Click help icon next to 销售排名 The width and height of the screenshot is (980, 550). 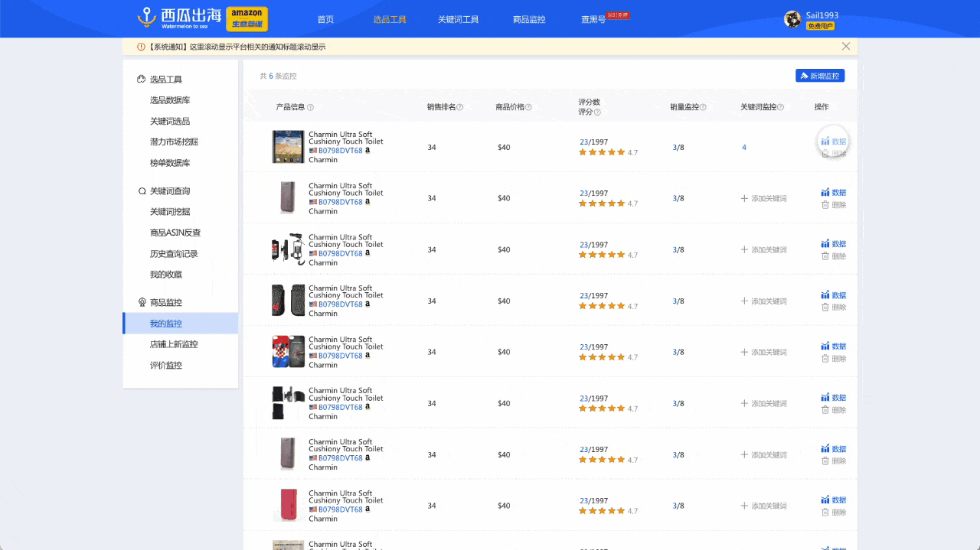(460, 107)
